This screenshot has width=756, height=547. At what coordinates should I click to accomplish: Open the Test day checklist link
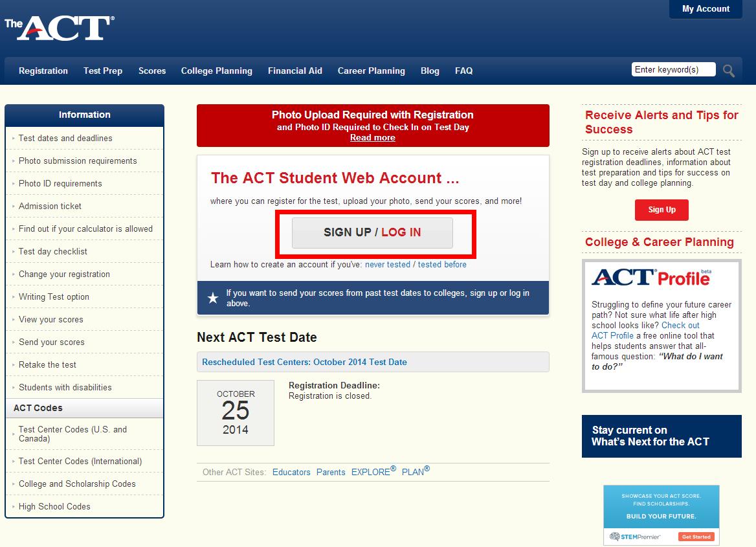pyautogui.click(x=53, y=252)
